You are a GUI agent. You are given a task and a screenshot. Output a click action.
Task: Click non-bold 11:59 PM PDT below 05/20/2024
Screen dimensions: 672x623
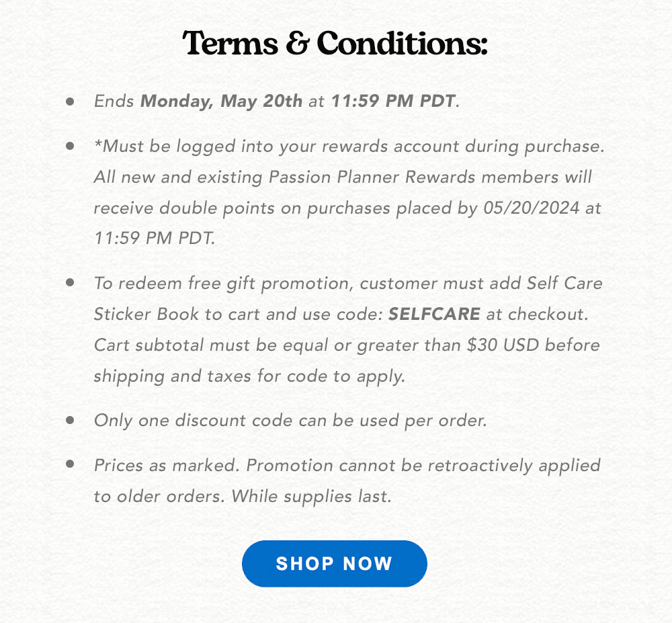155,238
